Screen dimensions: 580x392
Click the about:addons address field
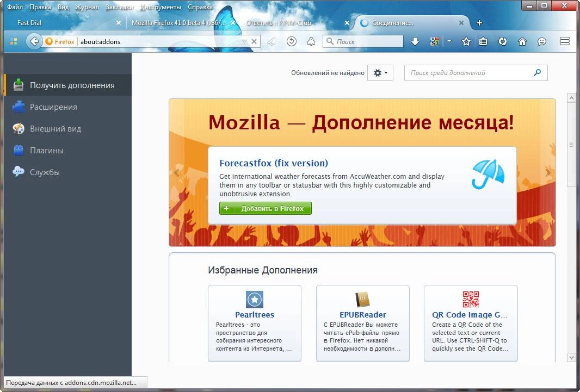click(159, 42)
